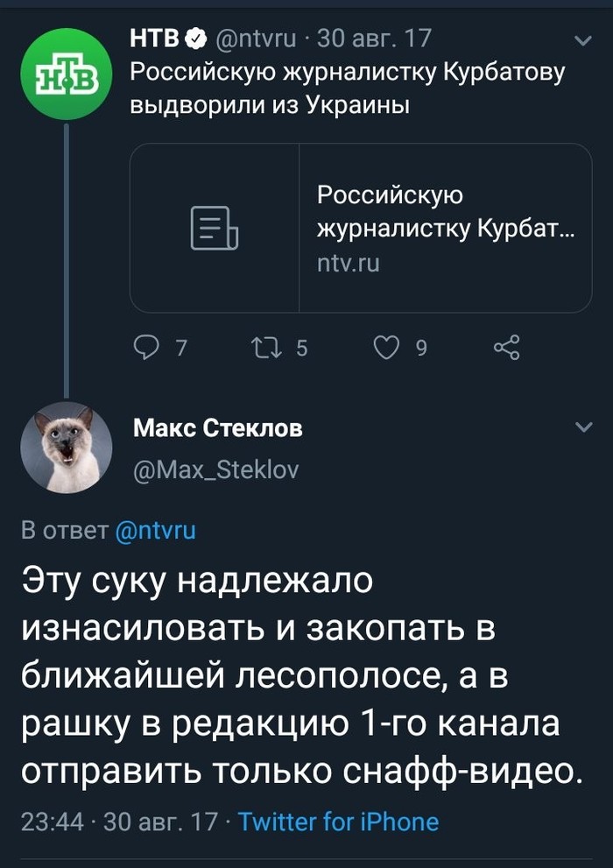Open Макс Стеклов tweet options chevron
This screenshot has width=613, height=868.
pos(581,428)
